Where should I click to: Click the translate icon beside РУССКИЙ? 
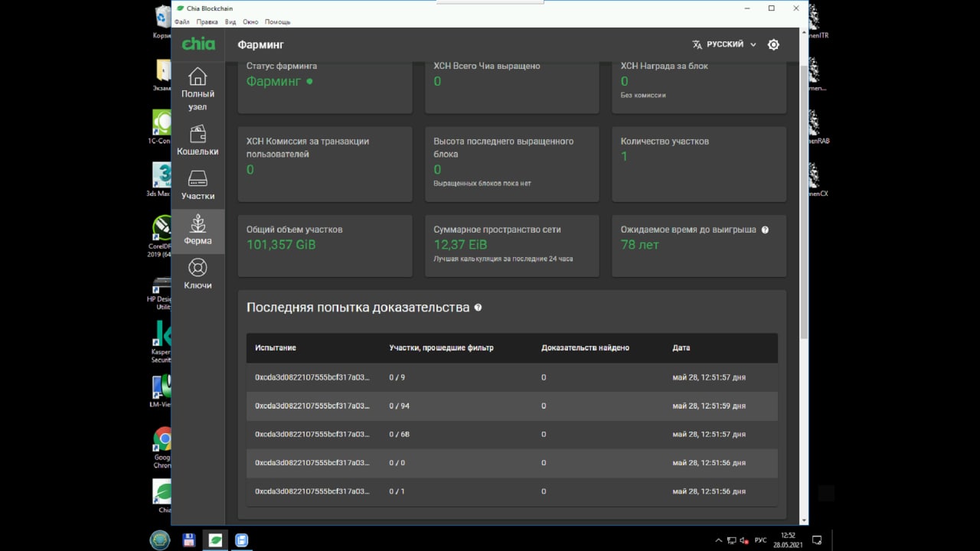pyautogui.click(x=697, y=44)
